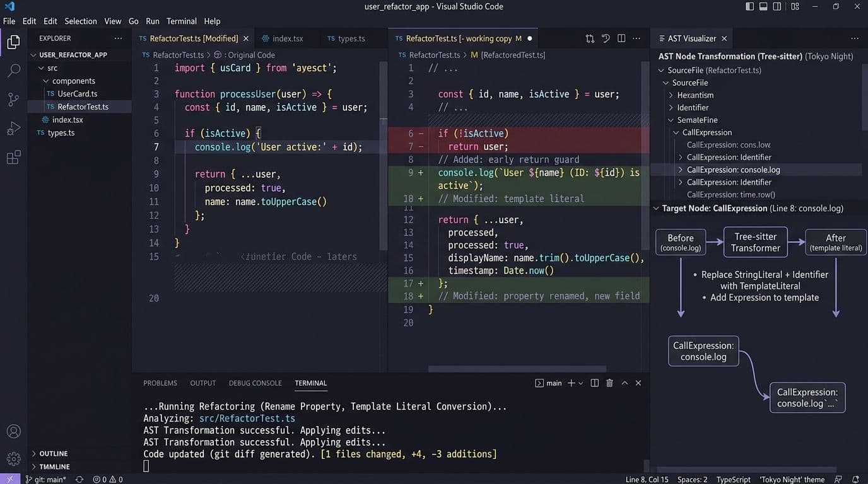Switch to the PROBLEMS panel tab
This screenshot has height=484, width=868.
click(160, 383)
